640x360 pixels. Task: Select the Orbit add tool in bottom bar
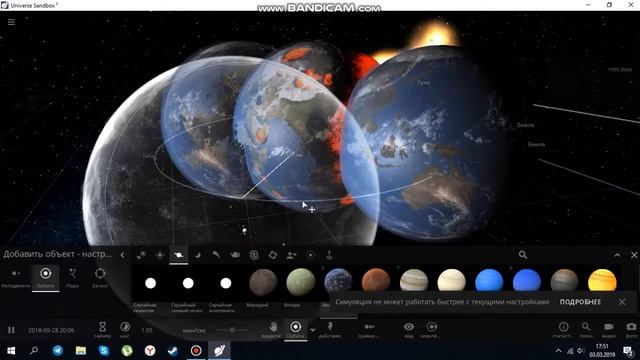pyautogui.click(x=296, y=329)
